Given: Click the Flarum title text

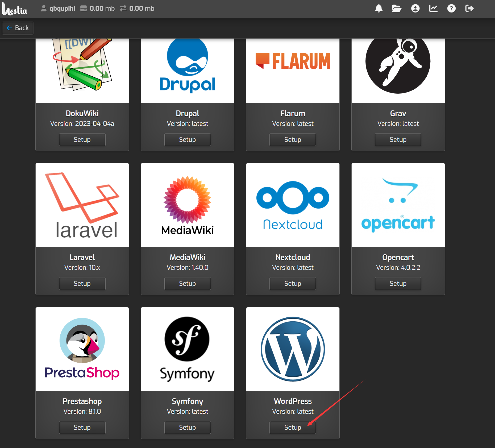Looking at the screenshot, I should point(293,113).
